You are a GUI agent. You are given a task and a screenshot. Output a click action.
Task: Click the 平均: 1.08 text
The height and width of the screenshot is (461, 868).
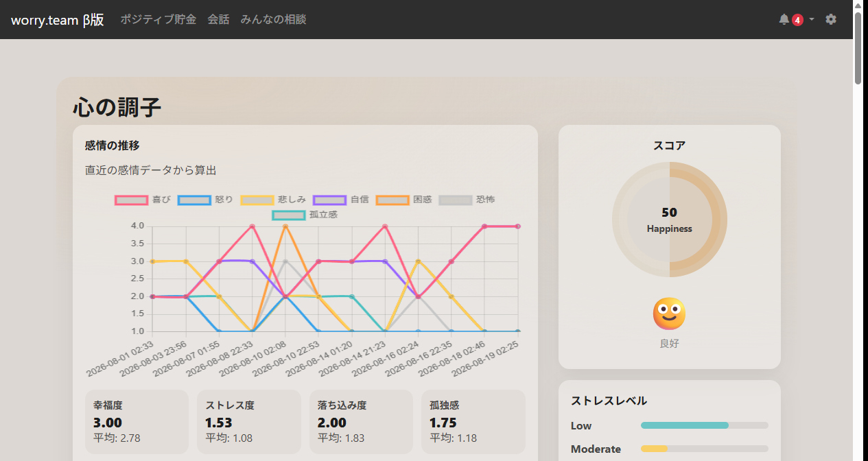[x=229, y=438]
